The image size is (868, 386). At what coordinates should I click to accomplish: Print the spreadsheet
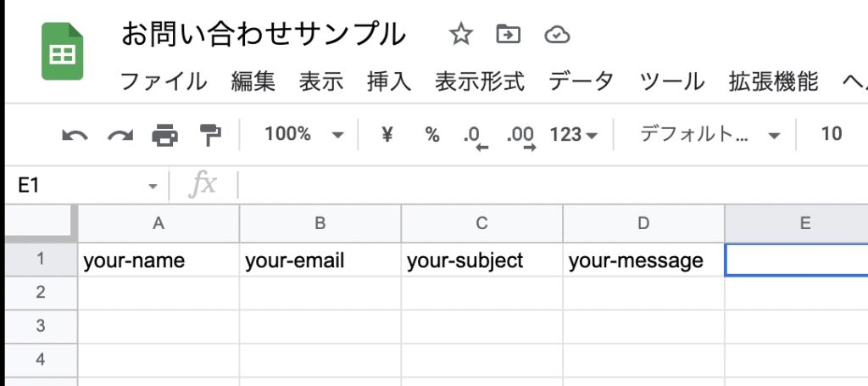165,135
